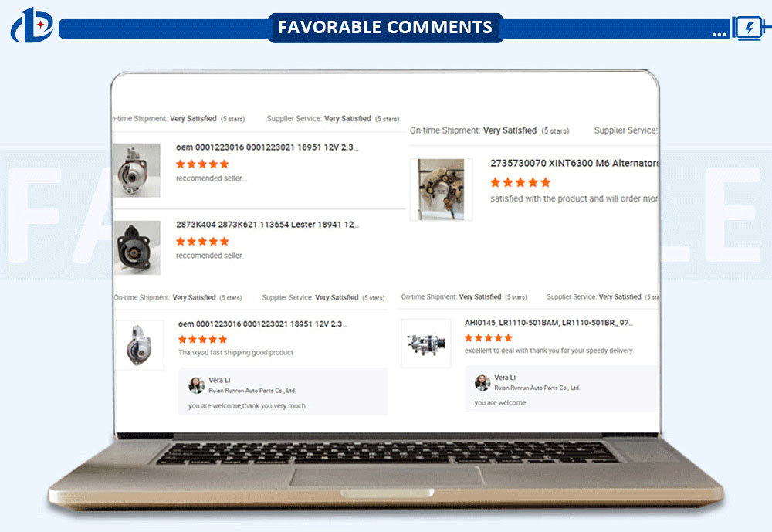This screenshot has height=532, width=772.
Task: Open 2873K404 2873K621 Lester product link
Action: pyautogui.click(x=267, y=225)
